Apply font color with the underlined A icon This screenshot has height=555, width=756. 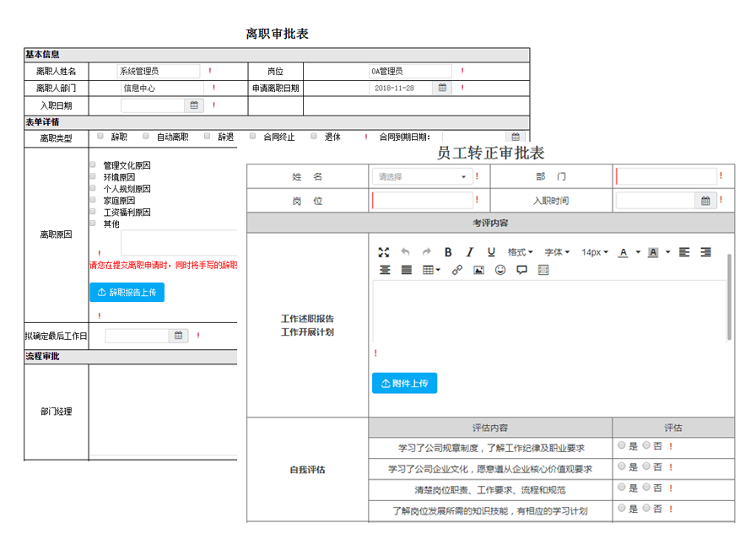(x=624, y=252)
